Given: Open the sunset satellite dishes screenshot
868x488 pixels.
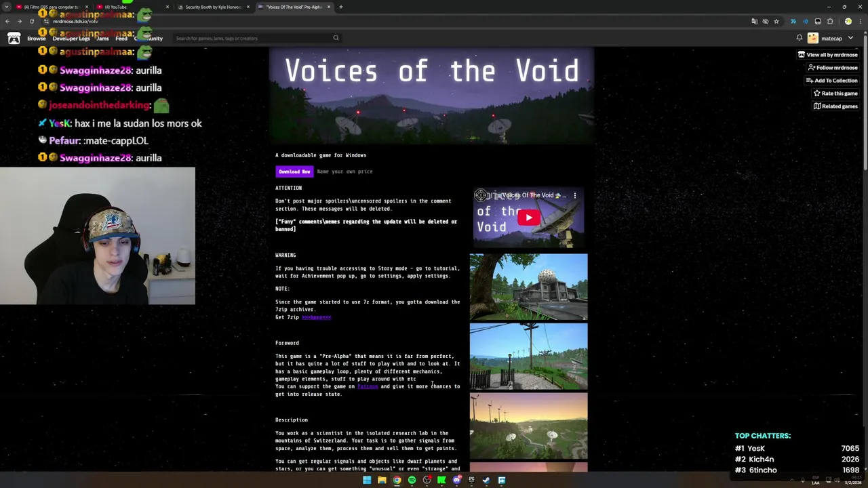Looking at the screenshot, I should pyautogui.click(x=528, y=426).
